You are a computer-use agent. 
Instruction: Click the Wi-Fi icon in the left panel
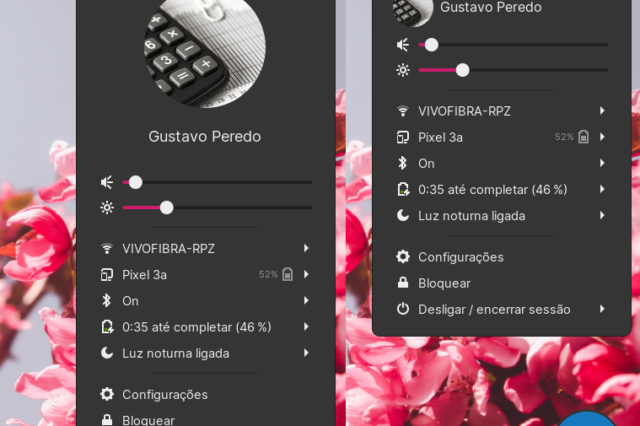107,248
